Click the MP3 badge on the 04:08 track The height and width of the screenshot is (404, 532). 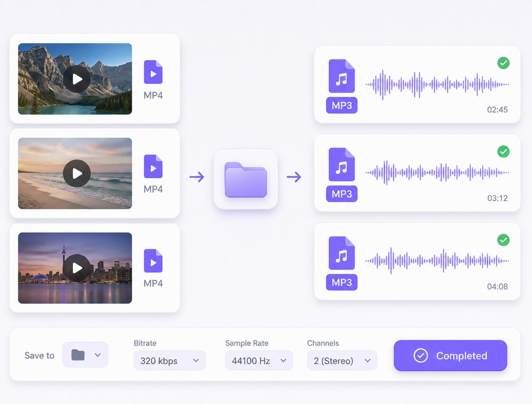point(342,282)
